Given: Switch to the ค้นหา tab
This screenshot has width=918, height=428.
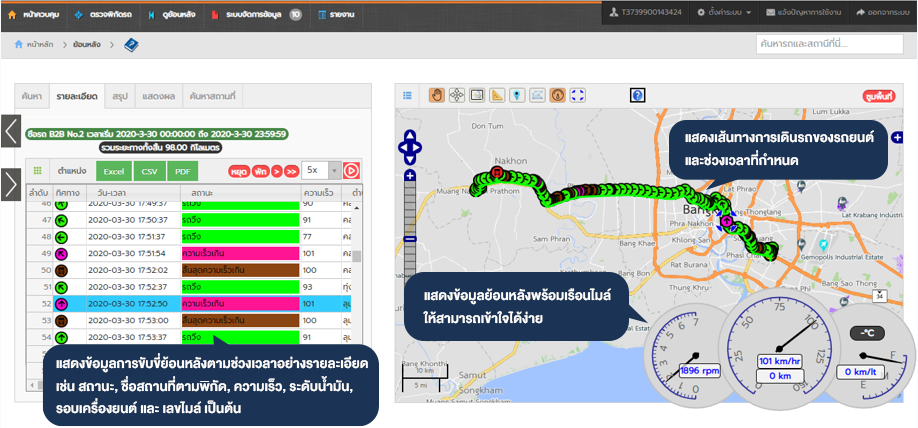Looking at the screenshot, I should point(32,96).
